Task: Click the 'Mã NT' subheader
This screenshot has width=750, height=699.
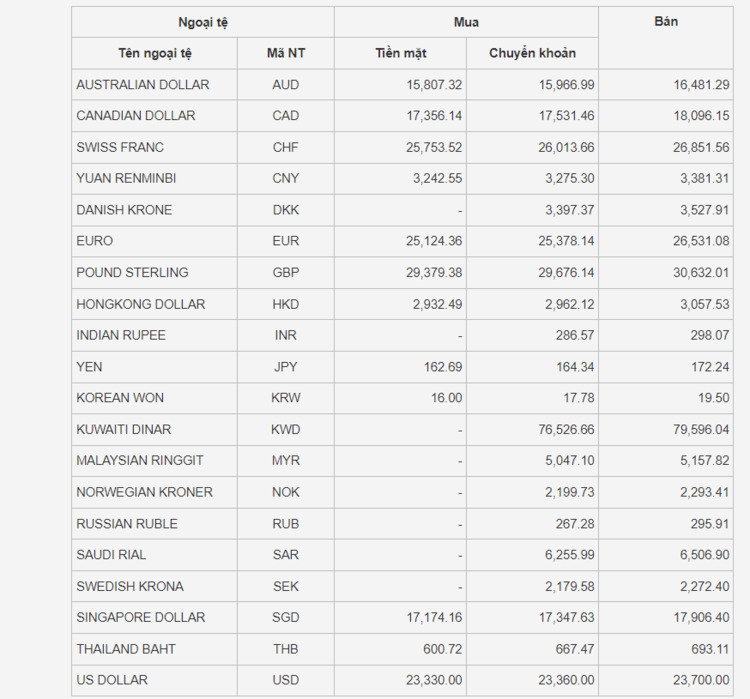Action: pyautogui.click(x=286, y=53)
